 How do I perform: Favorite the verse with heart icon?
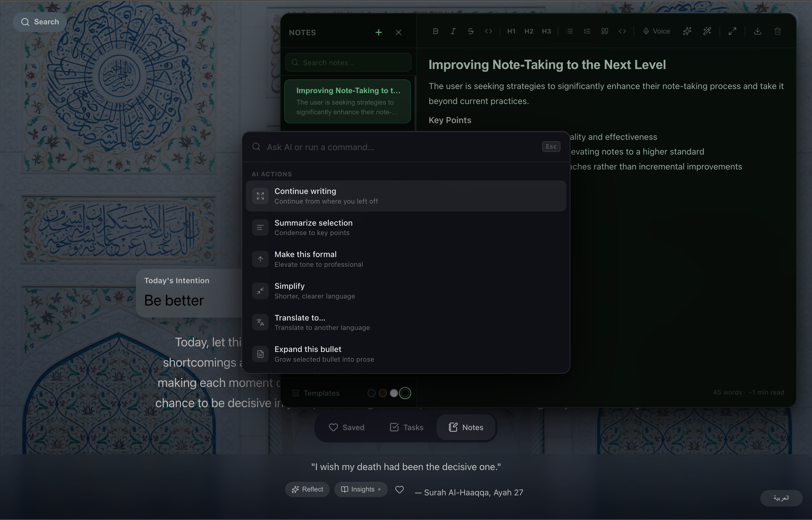(x=400, y=490)
